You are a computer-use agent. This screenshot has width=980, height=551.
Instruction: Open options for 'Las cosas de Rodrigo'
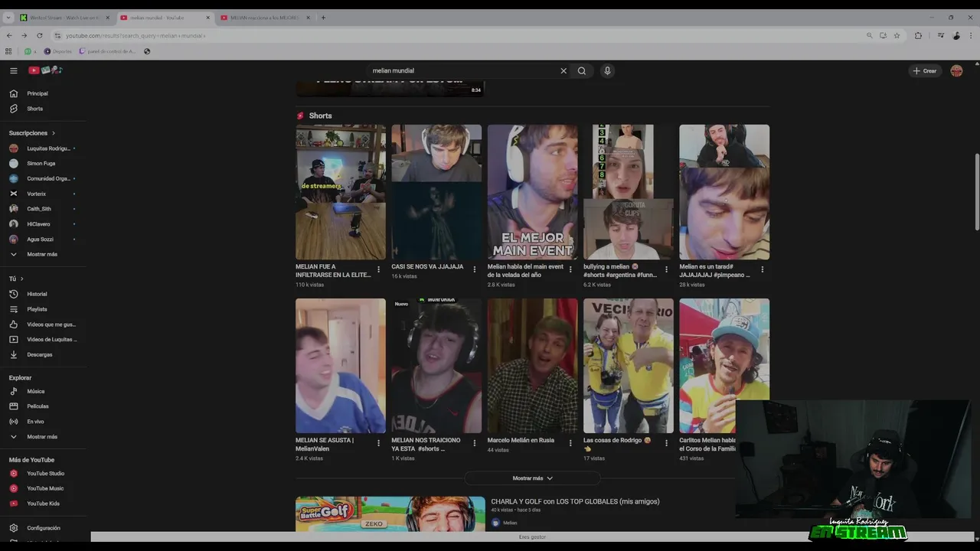[x=666, y=443]
